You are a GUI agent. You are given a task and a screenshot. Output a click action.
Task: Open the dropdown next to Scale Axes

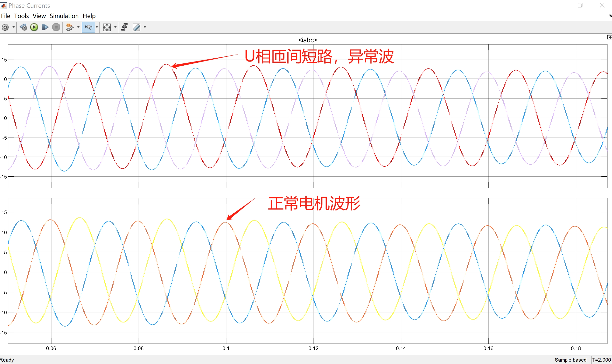coord(115,27)
